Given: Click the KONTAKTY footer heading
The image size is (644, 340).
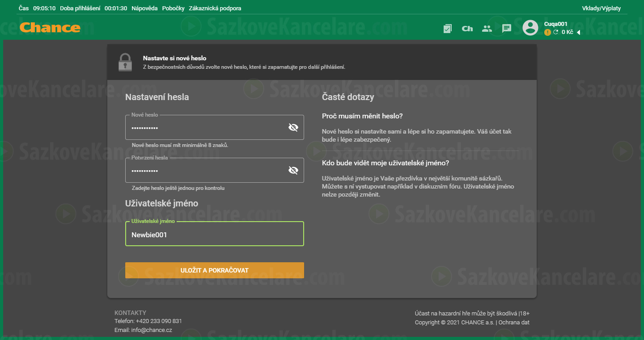Looking at the screenshot, I should [x=130, y=313].
